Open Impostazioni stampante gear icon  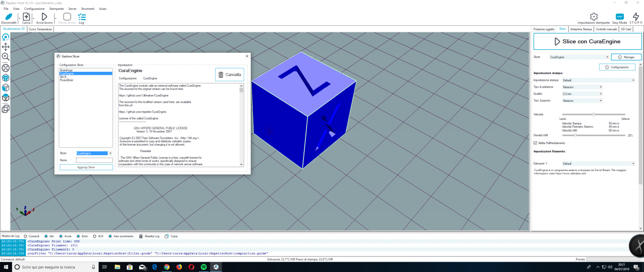pos(593,17)
